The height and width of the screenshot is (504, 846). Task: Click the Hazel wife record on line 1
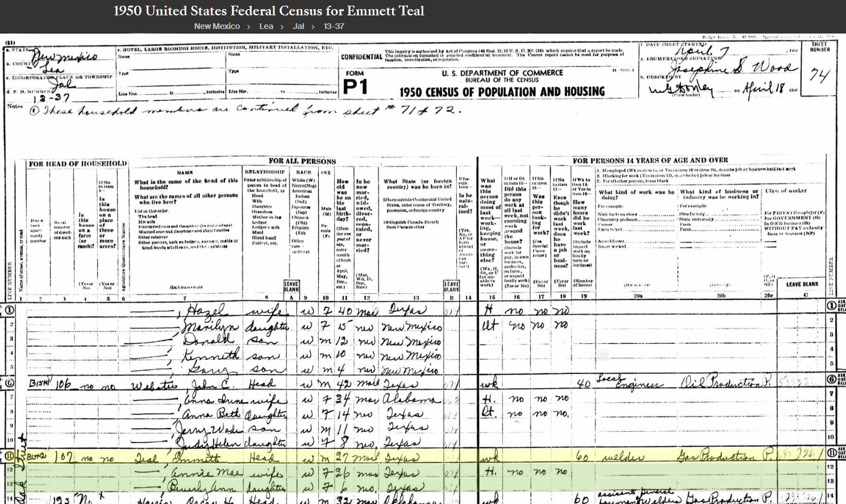point(207,310)
